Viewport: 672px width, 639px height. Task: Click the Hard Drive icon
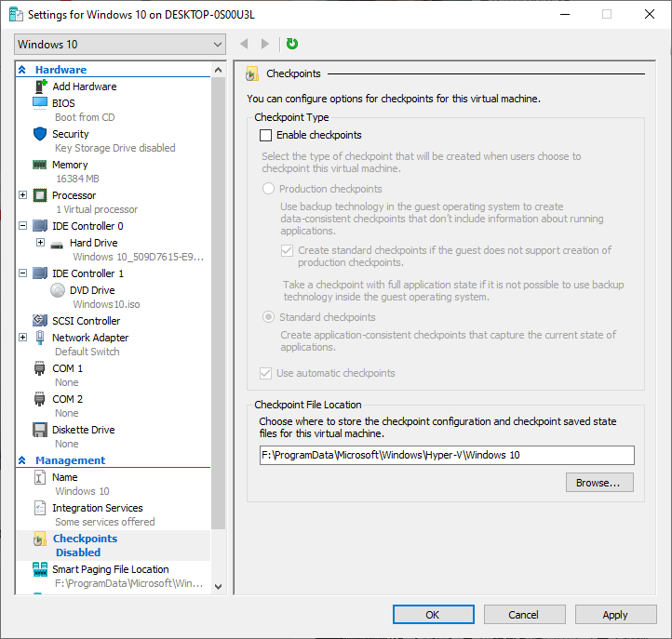pos(57,245)
